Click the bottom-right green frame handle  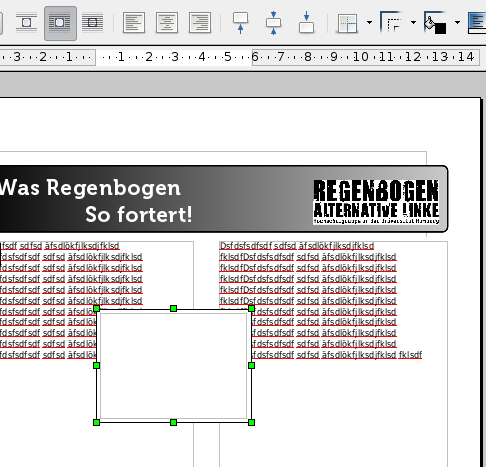[x=252, y=423]
